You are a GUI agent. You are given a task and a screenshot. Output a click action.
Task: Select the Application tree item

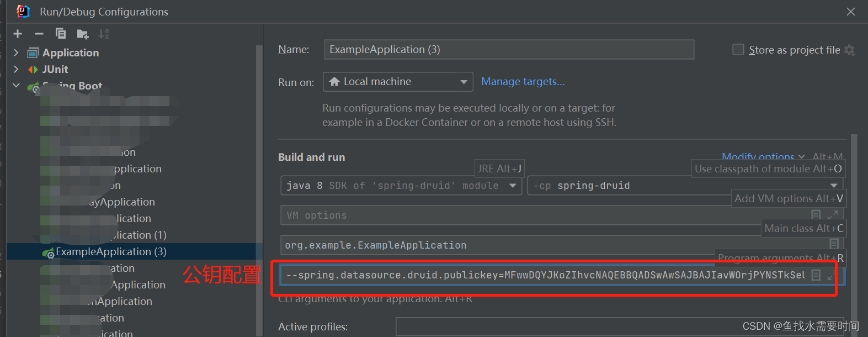pos(71,52)
